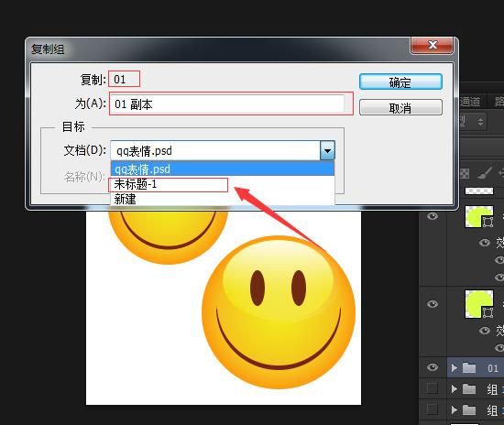
Task: Toggle the lock image pixels brush icon
Action: 485,173
